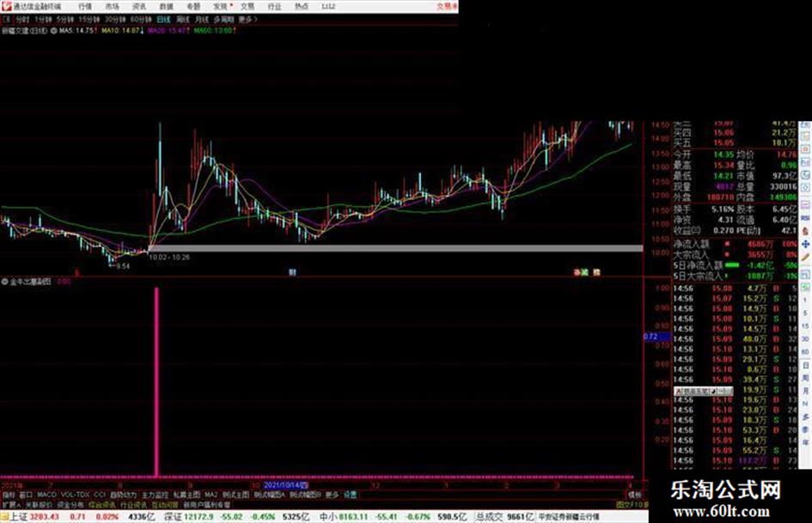Switch chart to 分时 period

click(22, 19)
